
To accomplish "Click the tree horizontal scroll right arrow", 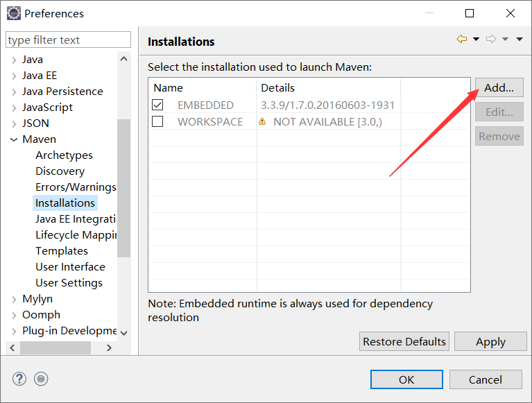I will pos(109,348).
